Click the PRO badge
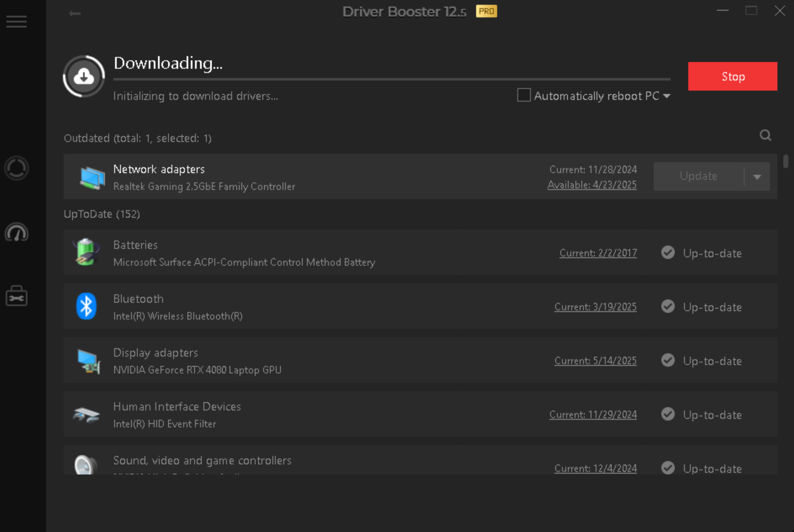The image size is (794, 532). point(487,11)
